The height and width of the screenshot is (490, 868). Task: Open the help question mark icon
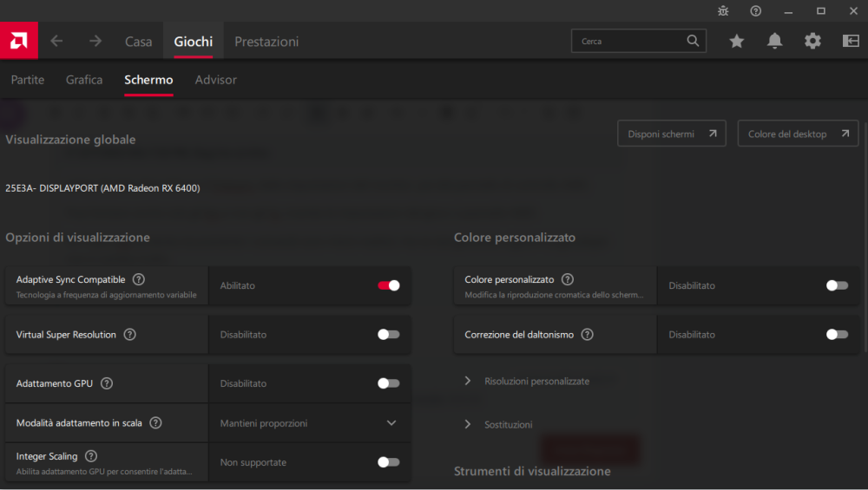(x=756, y=11)
